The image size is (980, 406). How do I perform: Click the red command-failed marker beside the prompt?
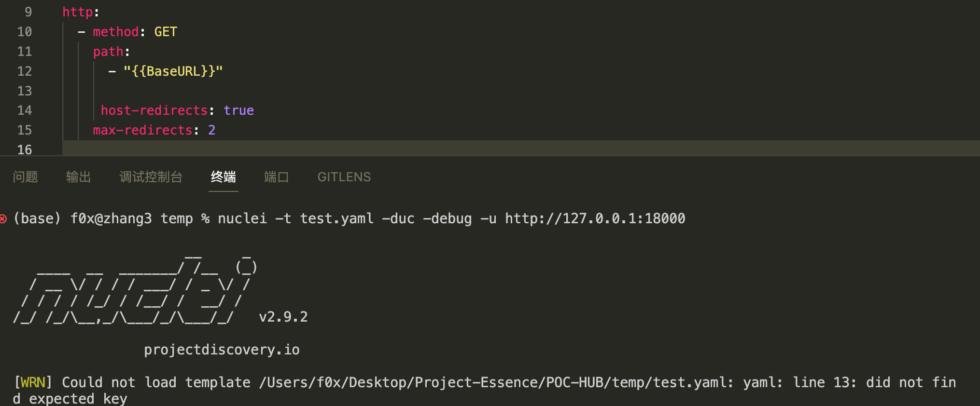click(x=3, y=219)
